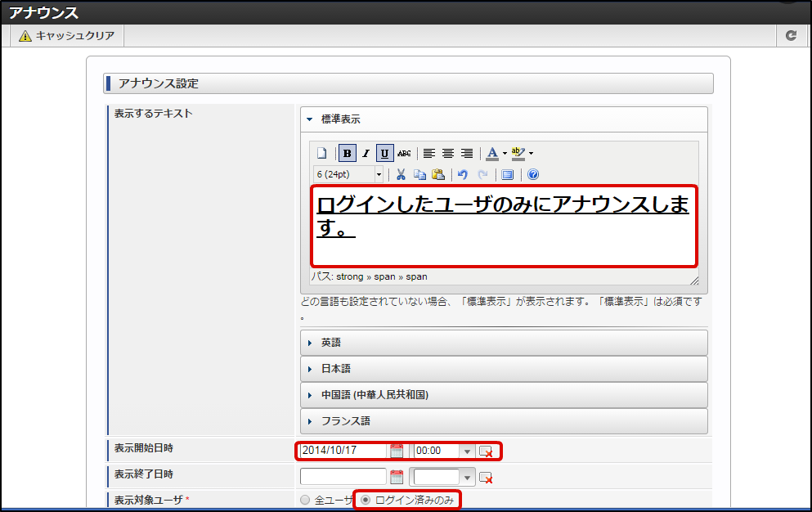Center align the text
Viewport: 812px width, 512px height.
click(x=448, y=154)
